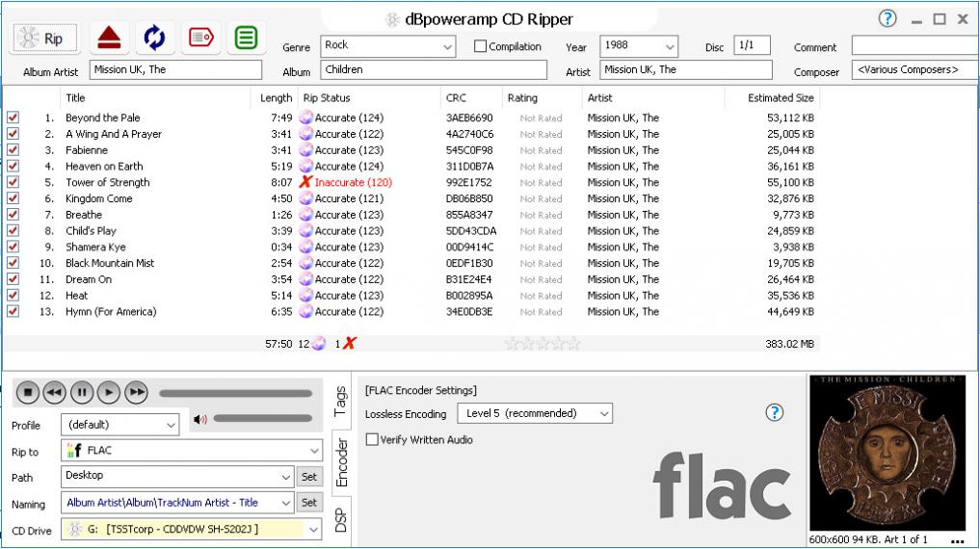The image size is (980, 549).
Task: Click the speaker volume icon
Action: (x=200, y=419)
